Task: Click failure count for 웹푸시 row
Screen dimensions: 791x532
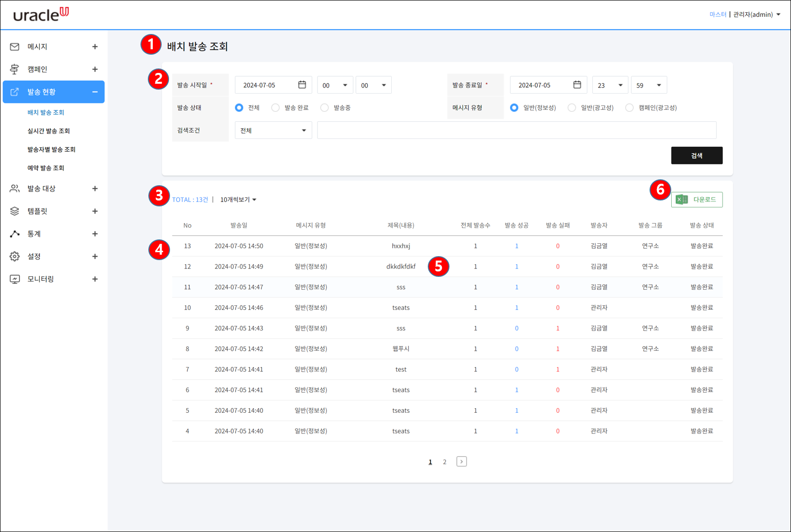Action: [558, 349]
